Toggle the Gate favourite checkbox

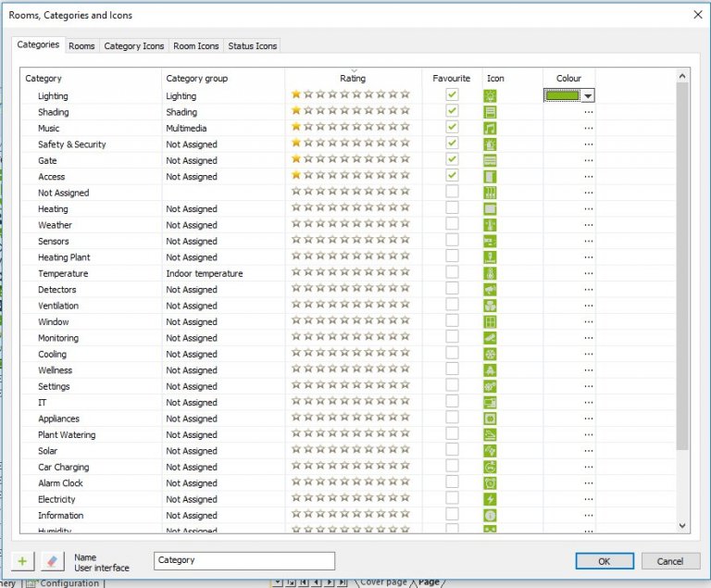coord(452,160)
